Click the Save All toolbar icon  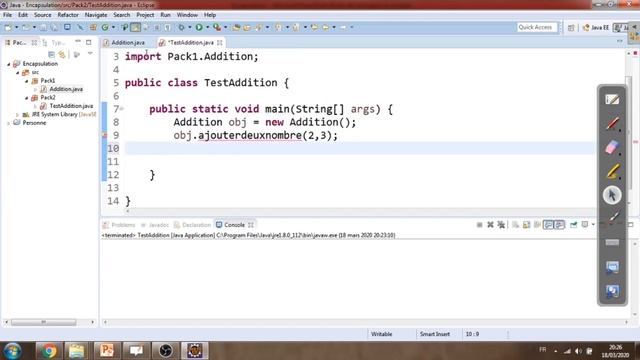pos(54,27)
